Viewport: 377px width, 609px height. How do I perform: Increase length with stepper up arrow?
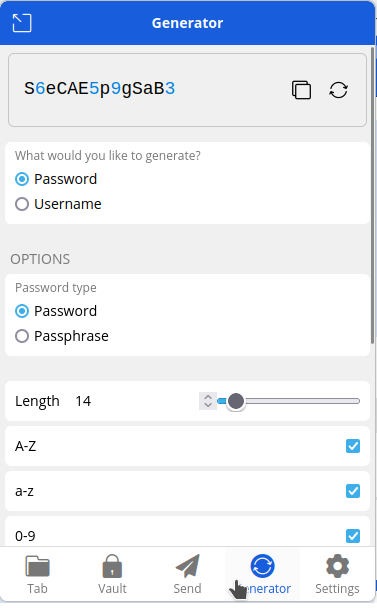208,397
